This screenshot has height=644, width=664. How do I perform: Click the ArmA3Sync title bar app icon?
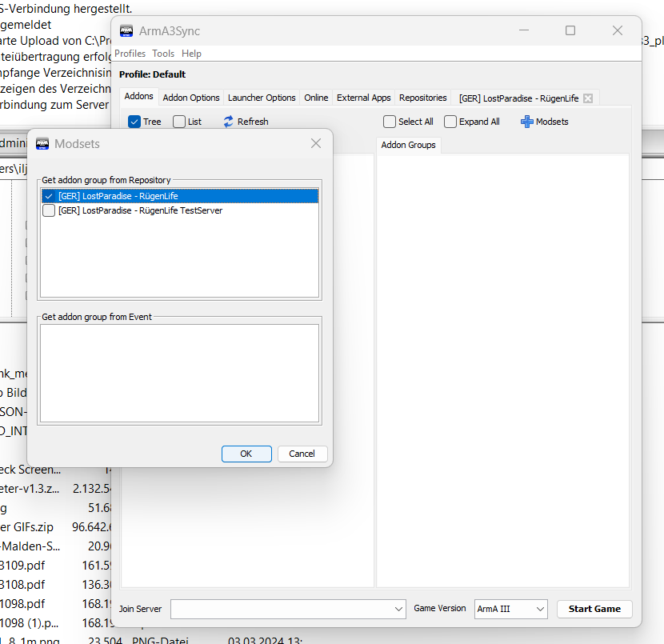(x=126, y=31)
